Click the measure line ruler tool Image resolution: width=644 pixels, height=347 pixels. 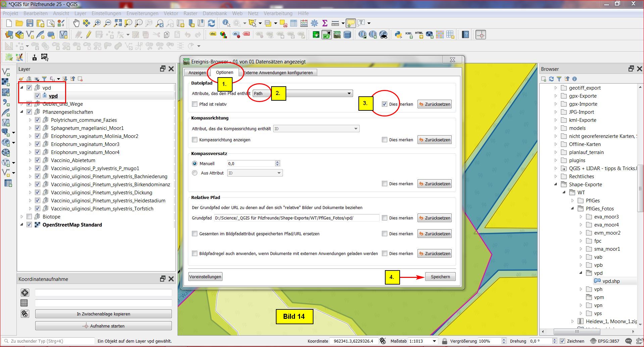[x=335, y=23]
